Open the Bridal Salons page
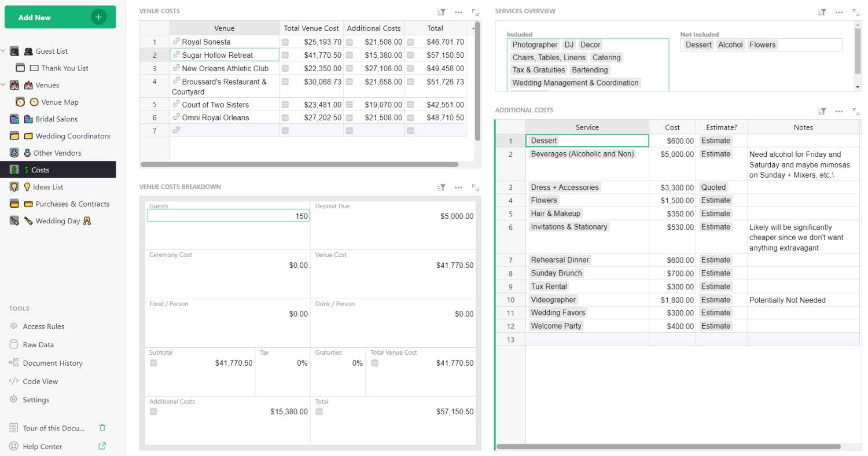This screenshot has width=868, height=456. (57, 119)
